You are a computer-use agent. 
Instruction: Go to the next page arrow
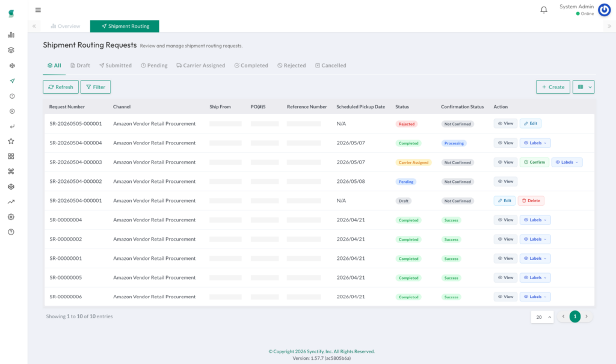[587, 316]
